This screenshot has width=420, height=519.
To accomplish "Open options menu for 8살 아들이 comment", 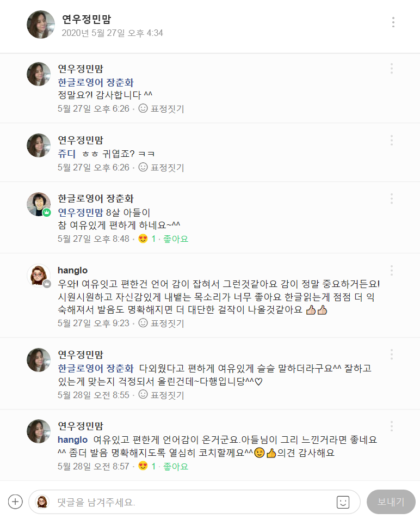I will [x=391, y=199].
